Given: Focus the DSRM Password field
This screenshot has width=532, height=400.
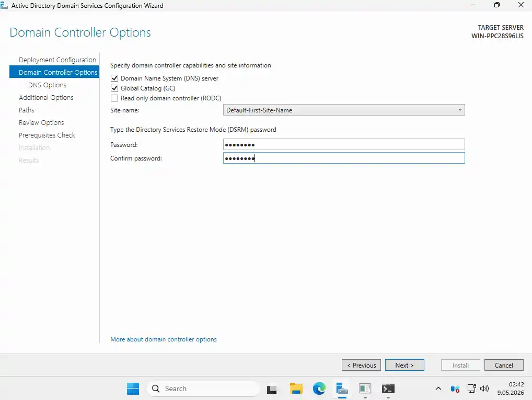Looking at the screenshot, I should pyautogui.click(x=344, y=144).
